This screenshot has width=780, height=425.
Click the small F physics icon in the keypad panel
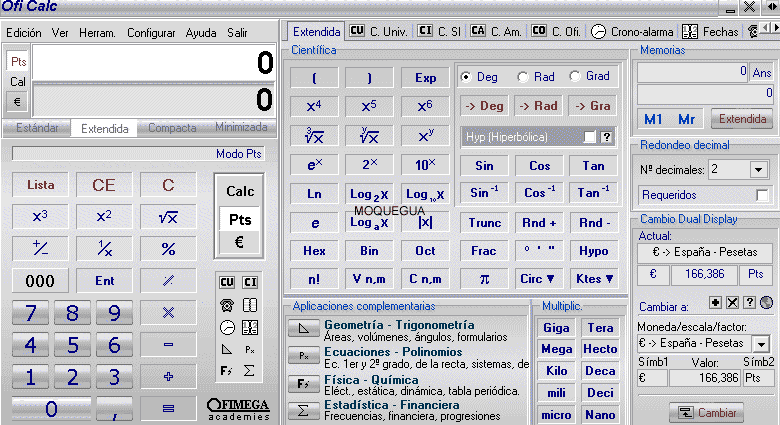(x=227, y=371)
